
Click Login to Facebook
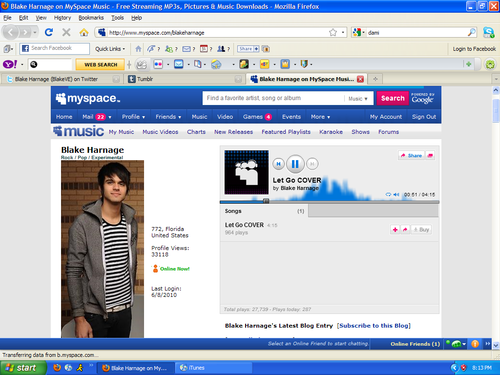[x=474, y=49]
